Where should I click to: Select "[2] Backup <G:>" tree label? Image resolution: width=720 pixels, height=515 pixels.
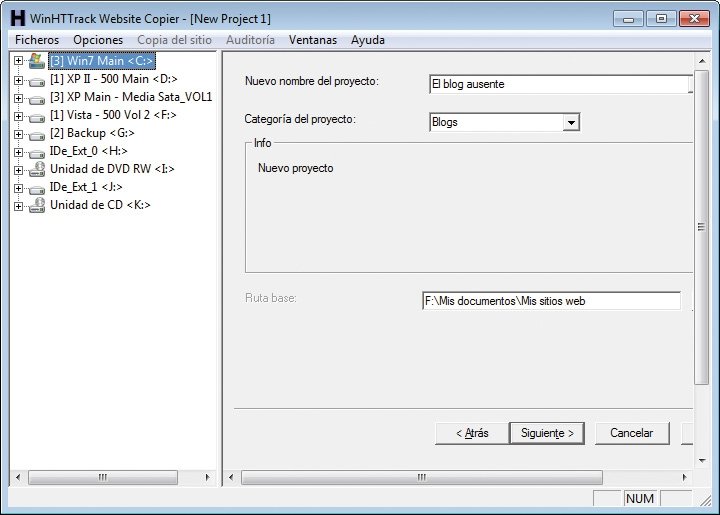click(92, 133)
